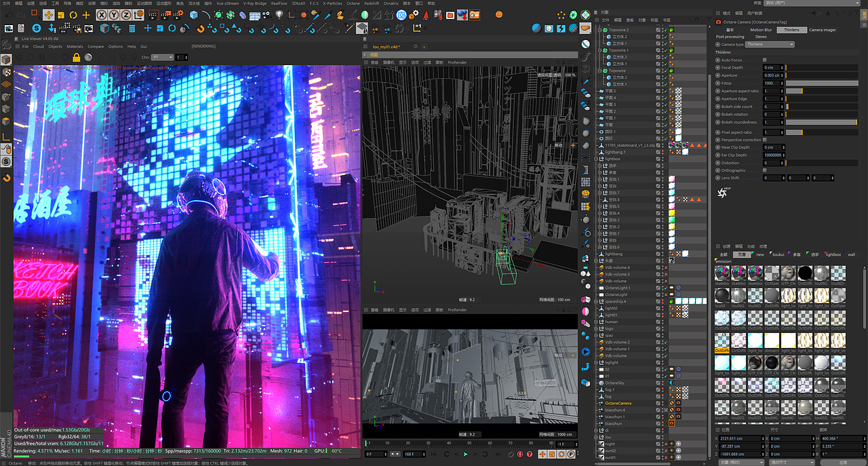This screenshot has height=466, width=868.
Task: Open the Camera type Thinlens dropdown
Action: (770, 45)
